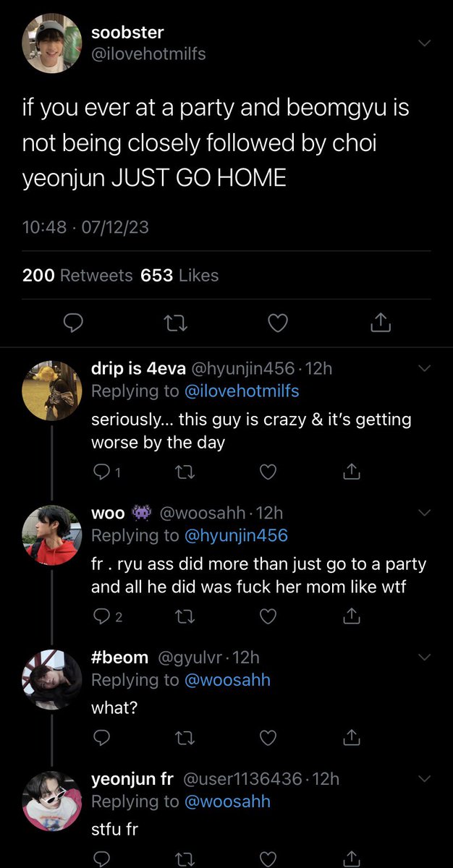This screenshot has height=868, width=453.
Task: Expand options chevron on soobster's tweet
Action: point(424,43)
